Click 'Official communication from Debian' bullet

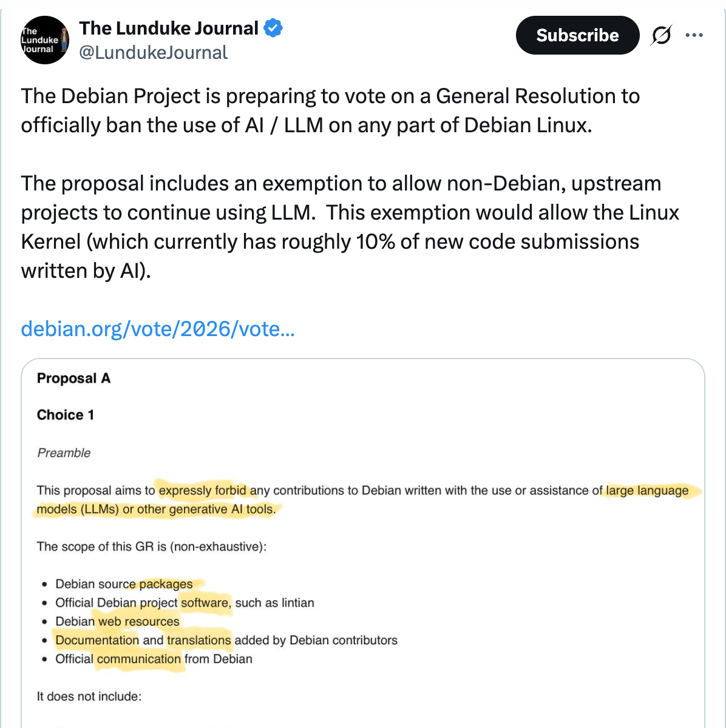tap(154, 659)
